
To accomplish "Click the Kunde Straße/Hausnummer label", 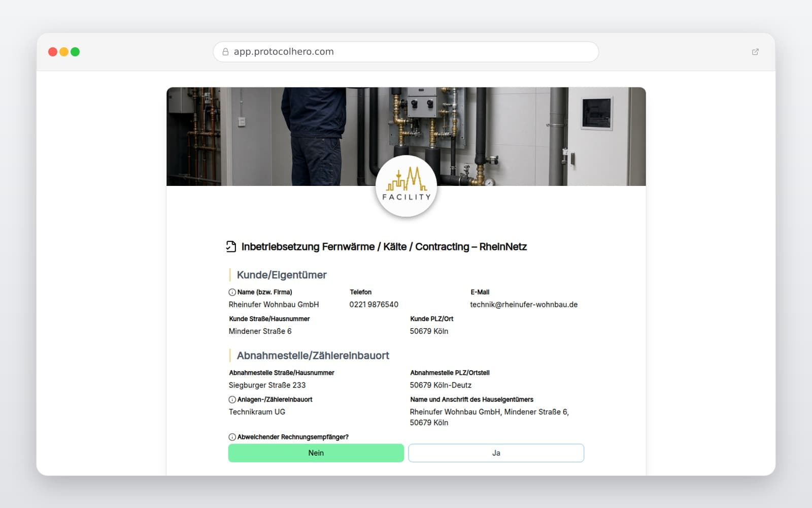I will point(269,319).
